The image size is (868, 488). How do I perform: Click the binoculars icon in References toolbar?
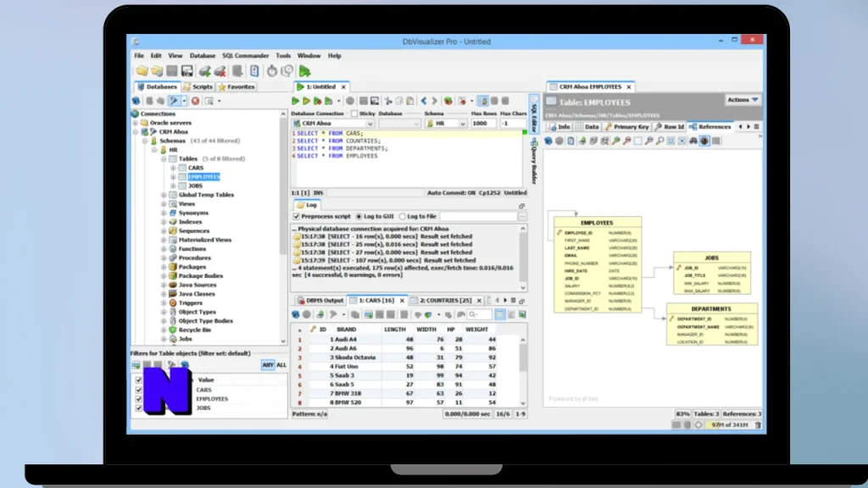(x=693, y=141)
